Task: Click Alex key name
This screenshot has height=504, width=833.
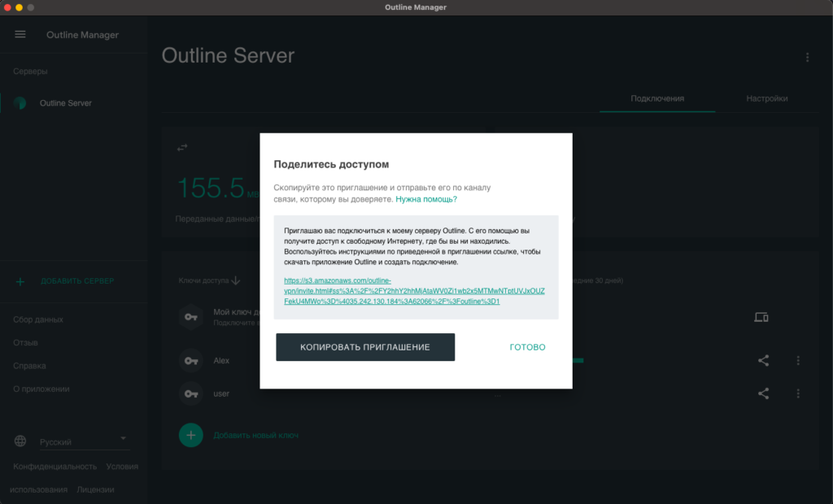Action: click(221, 361)
